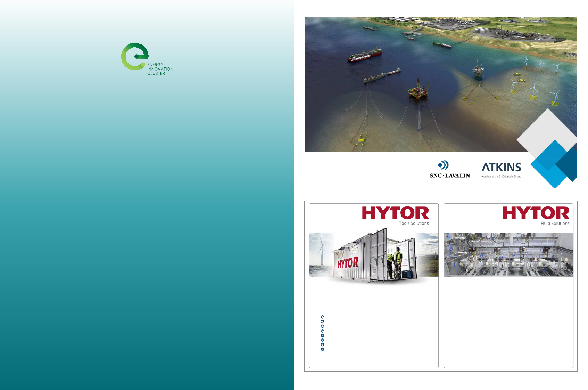The width and height of the screenshot is (588, 390).
Task: Click the topmost blue bullet icon
Action: [x=323, y=317]
